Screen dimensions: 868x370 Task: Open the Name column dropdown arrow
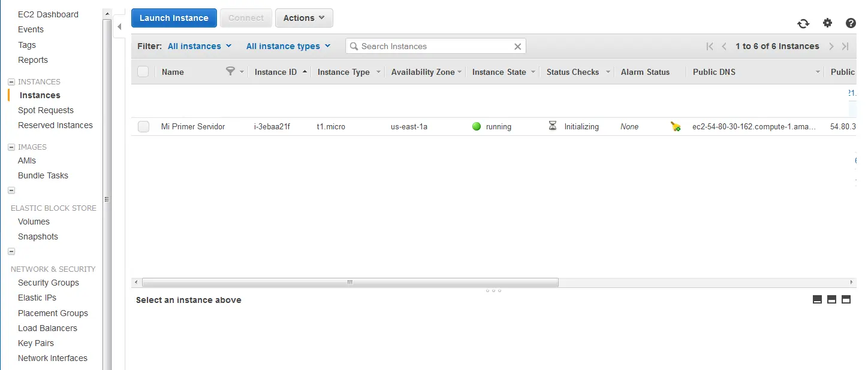tap(242, 72)
